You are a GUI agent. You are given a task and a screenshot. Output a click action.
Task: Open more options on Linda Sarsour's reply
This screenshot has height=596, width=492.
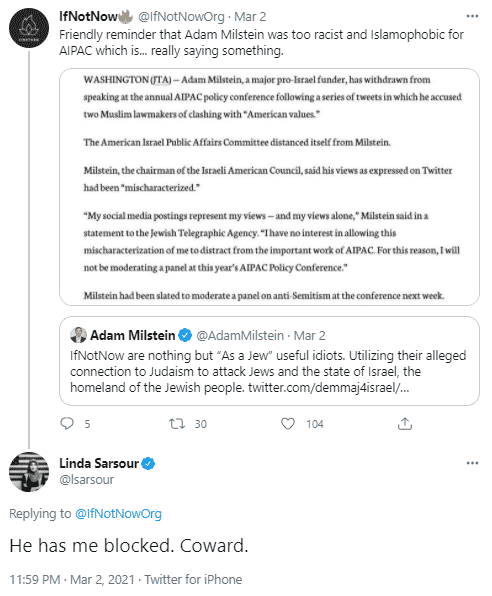pos(472,463)
